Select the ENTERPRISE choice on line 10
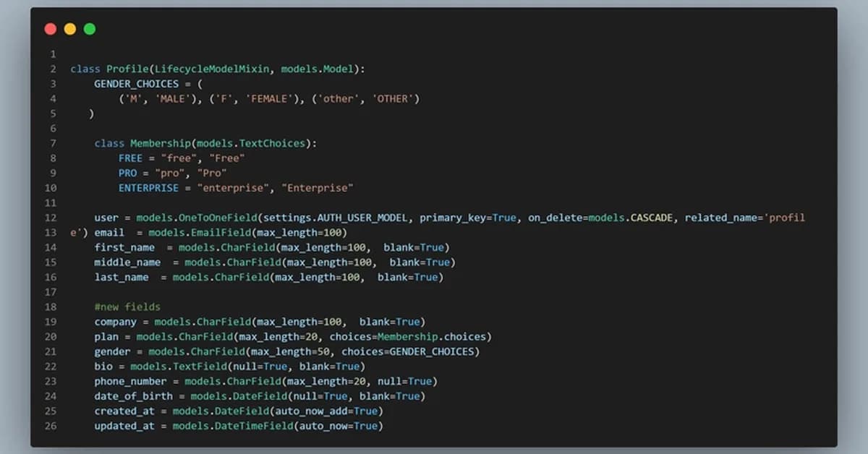 (x=148, y=187)
